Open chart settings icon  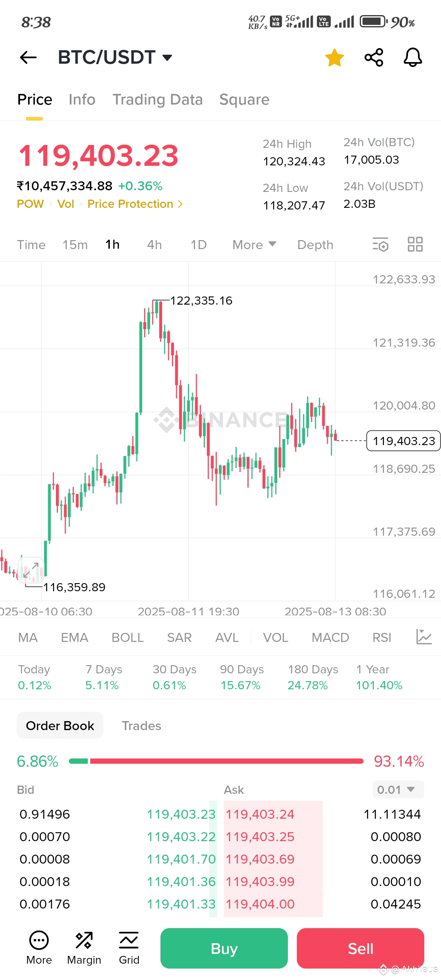380,245
